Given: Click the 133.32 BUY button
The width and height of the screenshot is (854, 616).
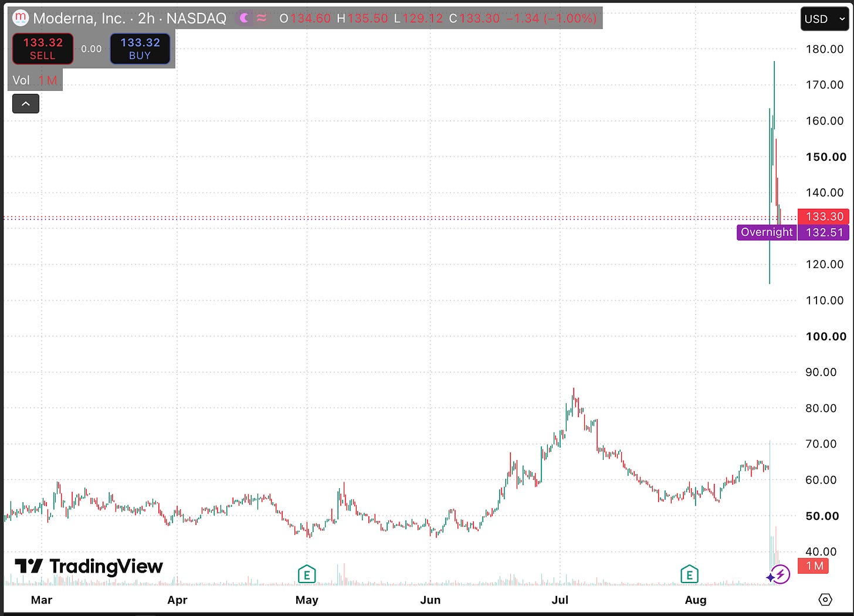Looking at the screenshot, I should 140,49.
